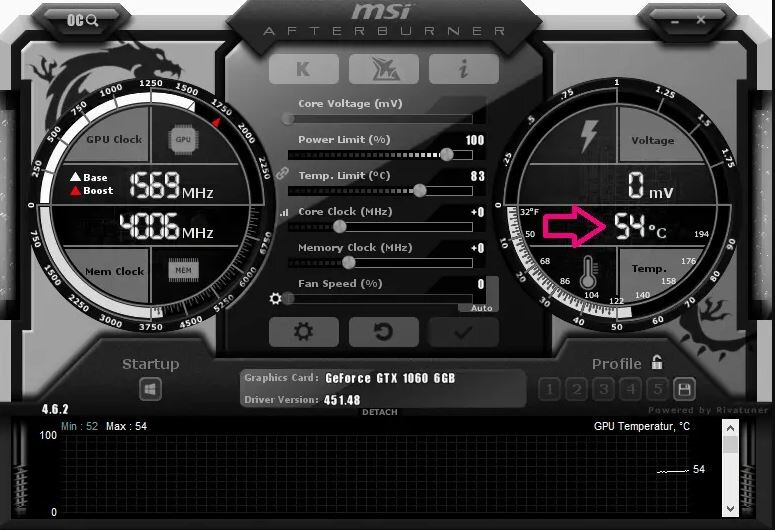Apply settings with the checkmark button
The width and height of the screenshot is (775, 530).
point(464,332)
